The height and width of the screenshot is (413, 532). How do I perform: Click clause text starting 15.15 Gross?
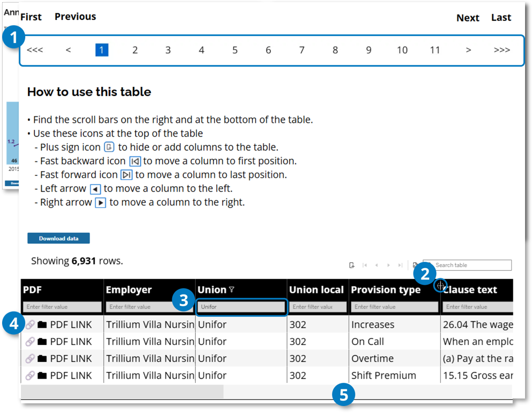point(478,375)
